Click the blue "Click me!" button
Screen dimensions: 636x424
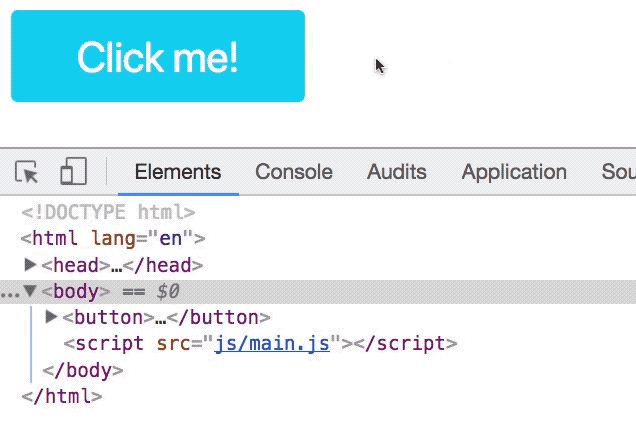158,57
